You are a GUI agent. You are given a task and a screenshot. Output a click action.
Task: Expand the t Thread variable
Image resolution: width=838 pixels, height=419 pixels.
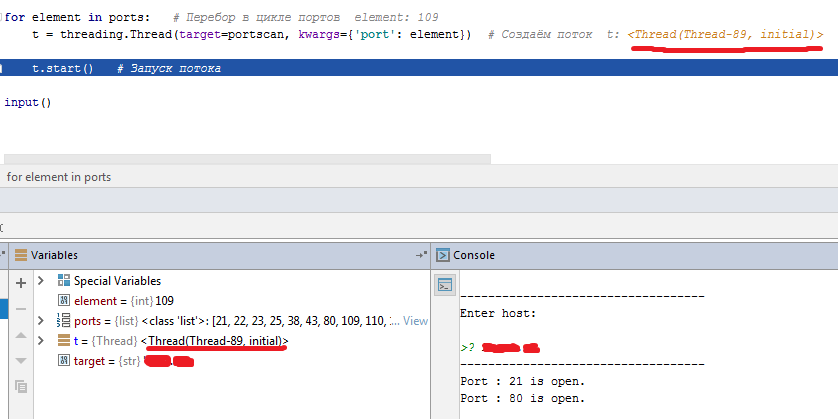41,341
